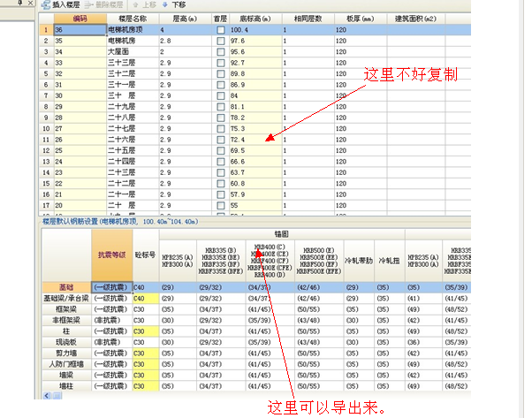Click the 板厚(mm) column header
This screenshot has height=418, width=532.
[361, 19]
